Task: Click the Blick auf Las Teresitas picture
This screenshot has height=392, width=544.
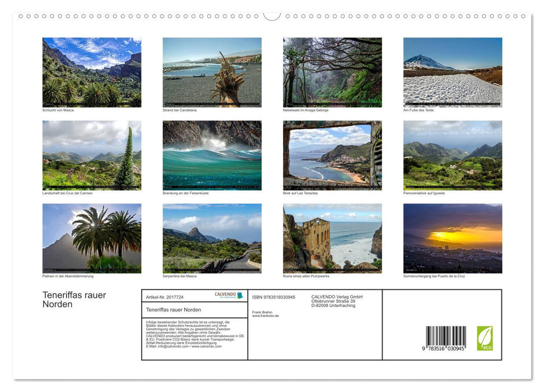Action: pos(332,155)
